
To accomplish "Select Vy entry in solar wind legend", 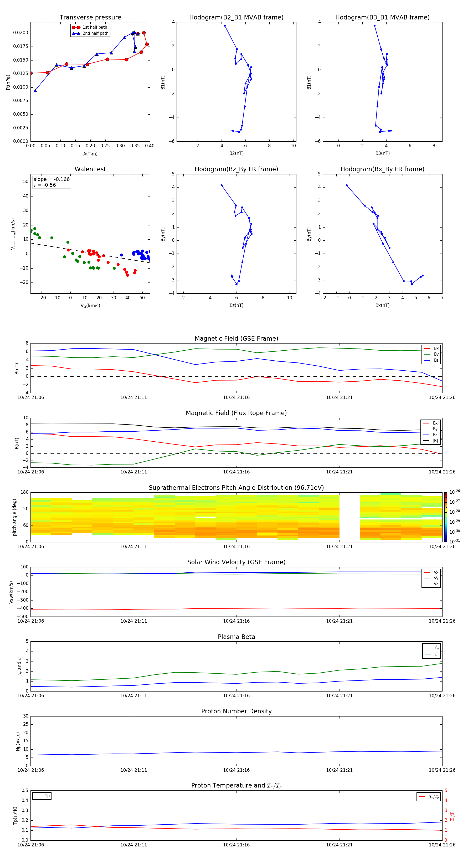I will click(x=431, y=578).
